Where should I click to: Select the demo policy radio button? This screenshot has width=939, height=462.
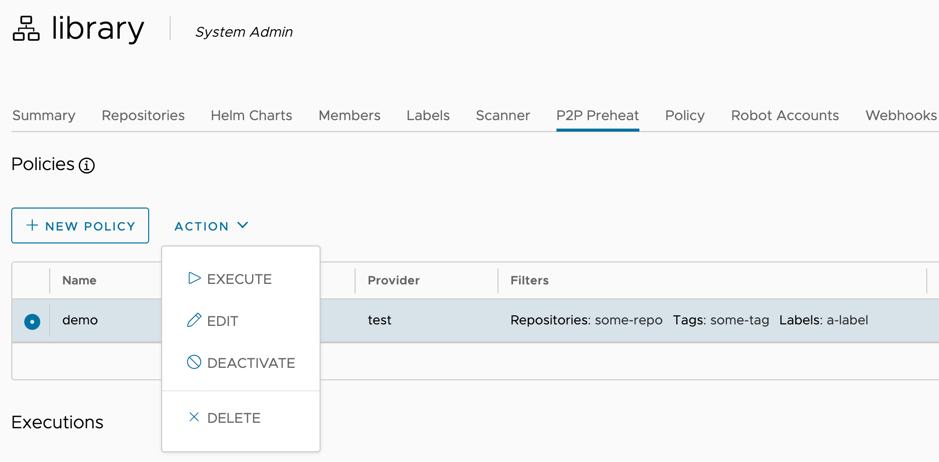pos(32,321)
